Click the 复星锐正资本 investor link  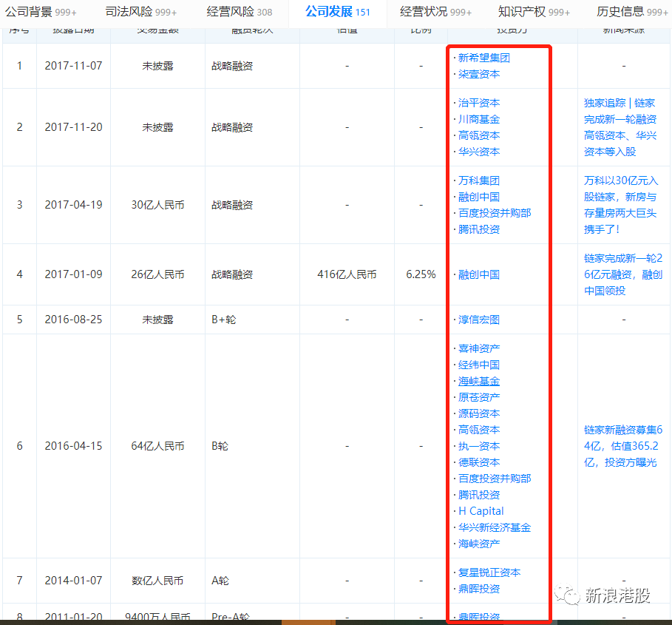pos(489,572)
